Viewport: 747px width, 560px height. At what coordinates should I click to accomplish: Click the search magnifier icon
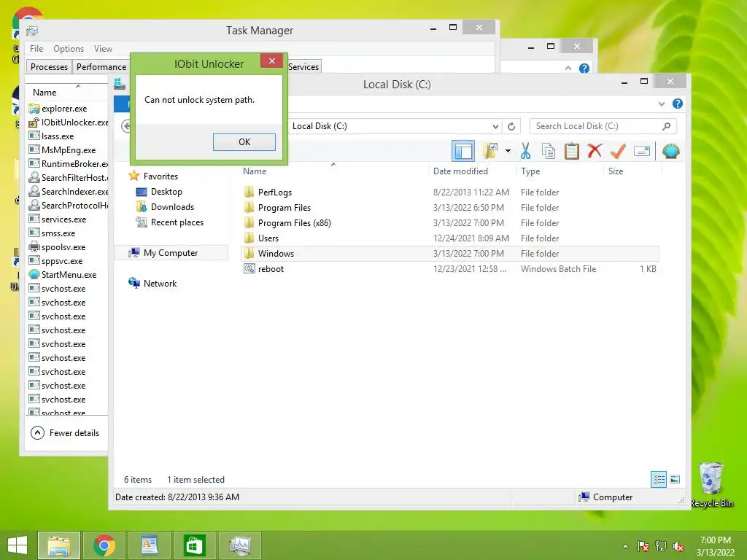[x=667, y=126]
